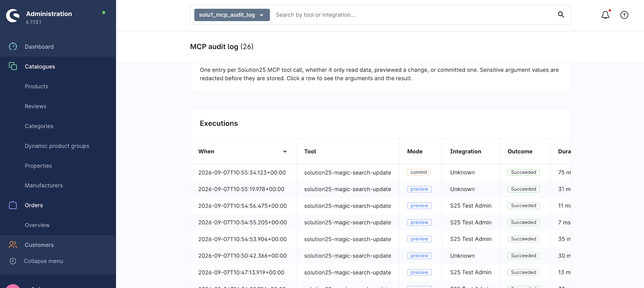The height and width of the screenshot is (288, 644).
Task: Click the Integration column header
Action: pos(471,152)
